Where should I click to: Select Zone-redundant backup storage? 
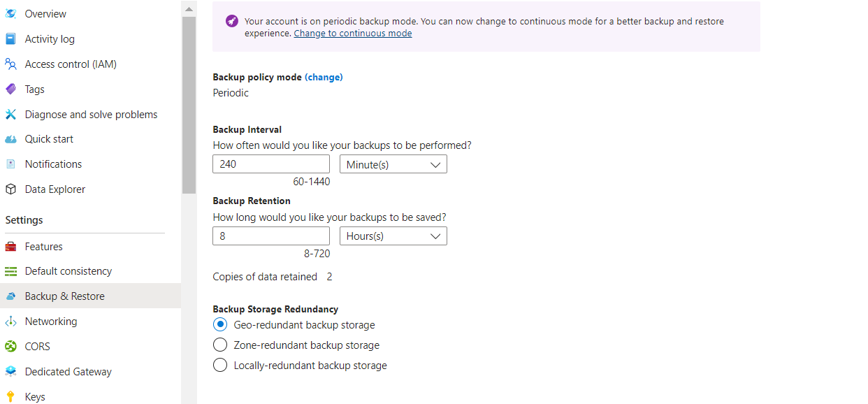click(x=220, y=345)
